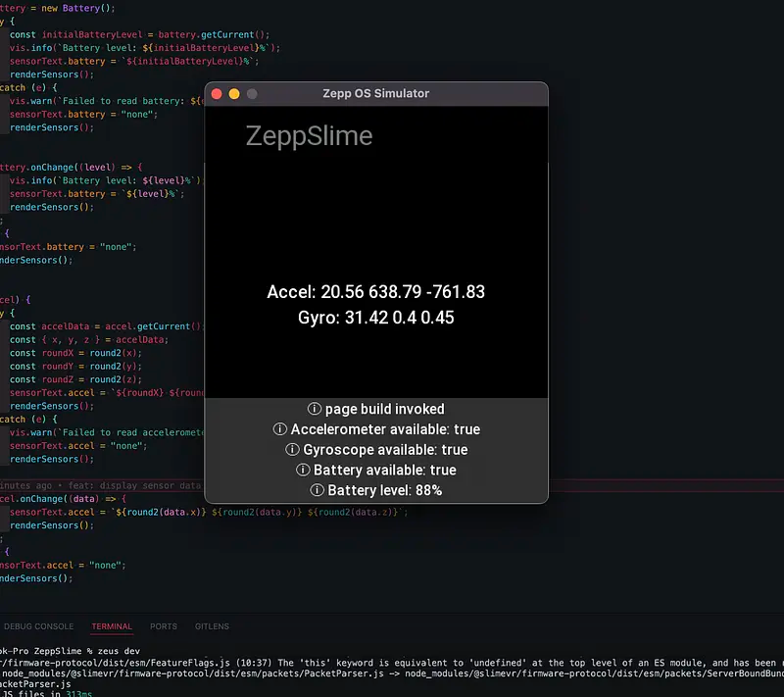Open the PORTS tab
784x697 pixels.
164,626
